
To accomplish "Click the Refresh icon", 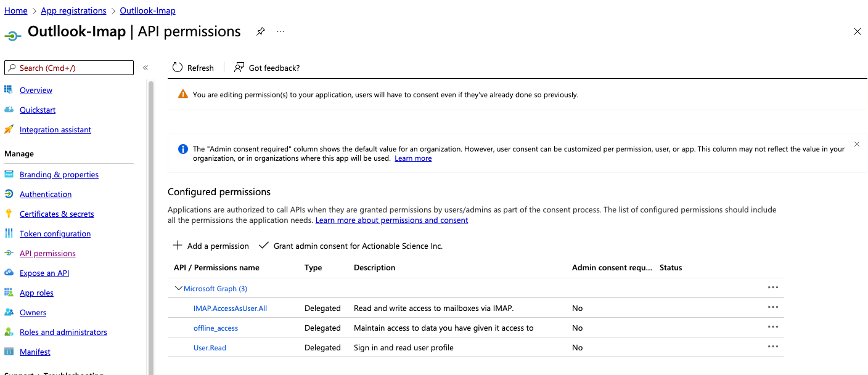I will click(178, 68).
